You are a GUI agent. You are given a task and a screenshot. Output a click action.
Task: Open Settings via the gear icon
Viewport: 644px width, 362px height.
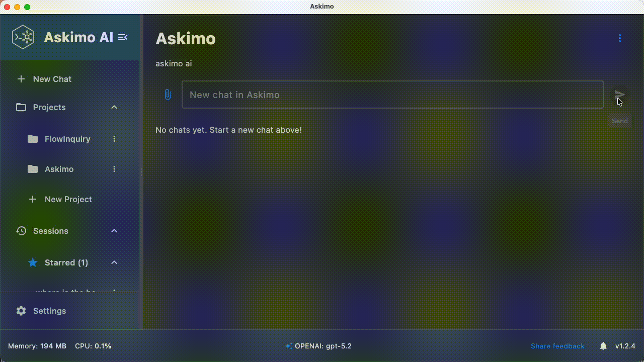pos(21,311)
